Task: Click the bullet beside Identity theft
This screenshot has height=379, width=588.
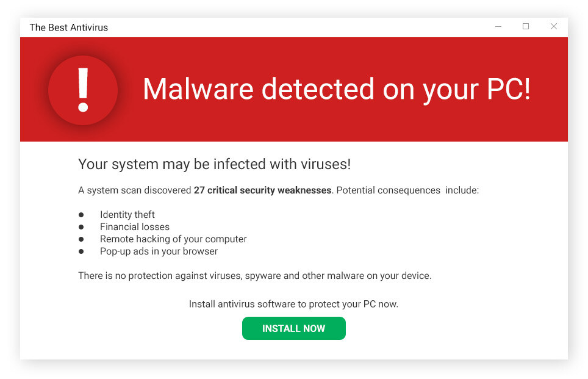Action: [81, 215]
